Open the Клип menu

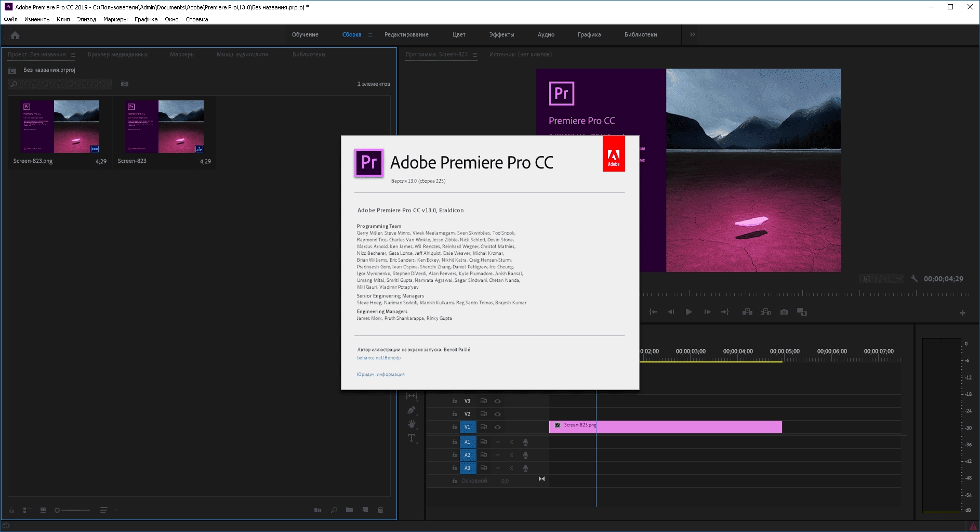[63, 19]
